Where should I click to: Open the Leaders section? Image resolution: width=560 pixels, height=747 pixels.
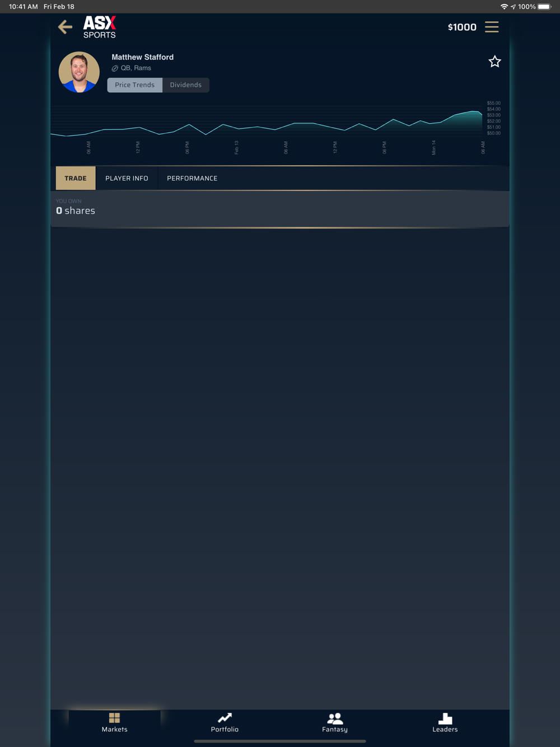tap(445, 722)
